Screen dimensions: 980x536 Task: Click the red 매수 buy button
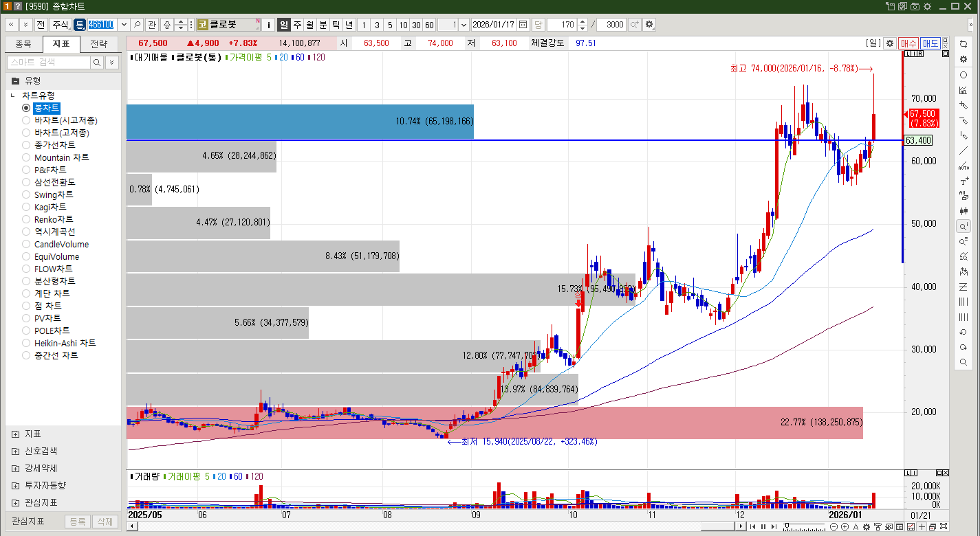908,43
